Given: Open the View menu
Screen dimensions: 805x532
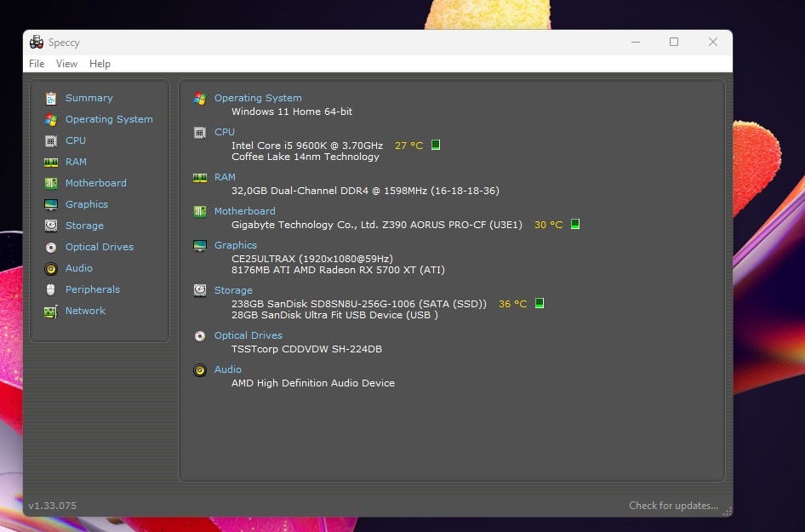Looking at the screenshot, I should (66, 64).
